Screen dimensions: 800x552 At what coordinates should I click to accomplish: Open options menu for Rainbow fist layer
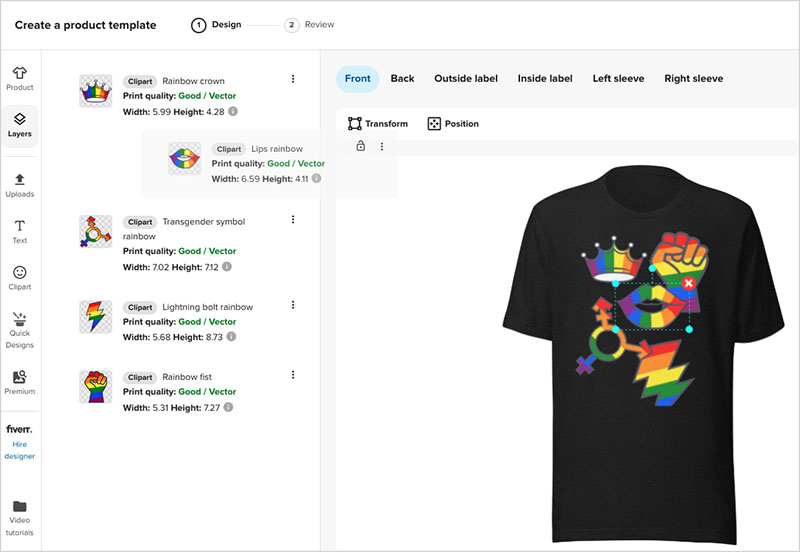coord(293,375)
